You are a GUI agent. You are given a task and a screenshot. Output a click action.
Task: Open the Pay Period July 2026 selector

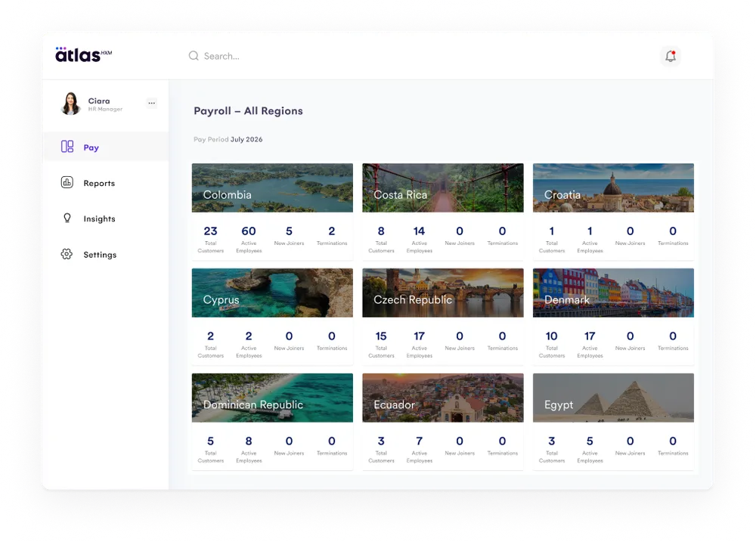pyautogui.click(x=228, y=139)
